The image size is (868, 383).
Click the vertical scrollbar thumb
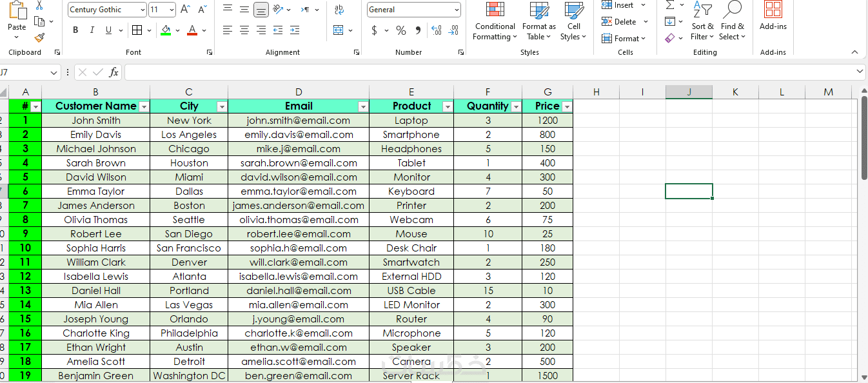coord(864,138)
